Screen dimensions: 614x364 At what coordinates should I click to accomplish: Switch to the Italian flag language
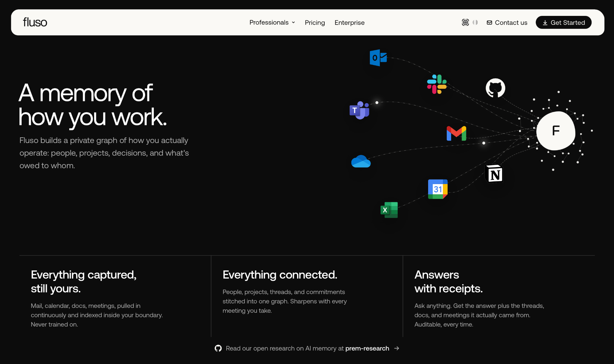coord(475,22)
